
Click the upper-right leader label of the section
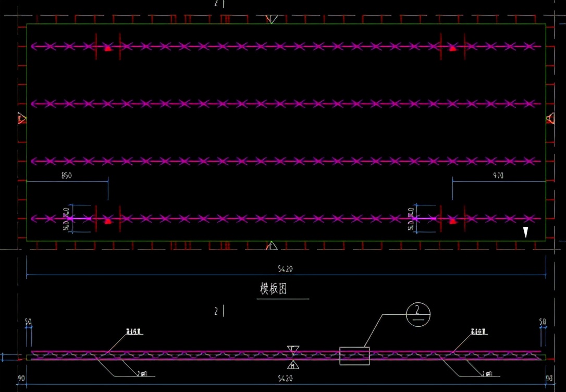click(479, 332)
